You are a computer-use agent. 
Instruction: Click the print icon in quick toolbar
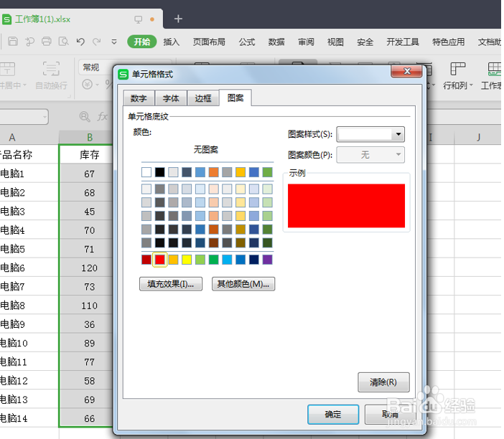coord(47,42)
